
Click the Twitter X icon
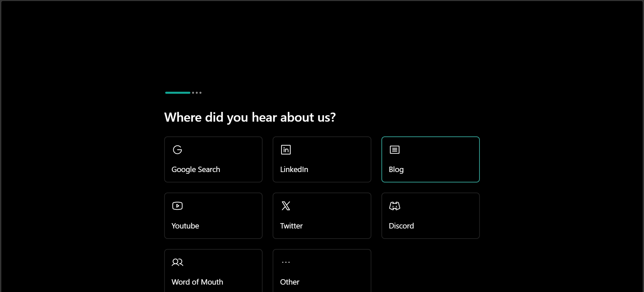pyautogui.click(x=286, y=206)
